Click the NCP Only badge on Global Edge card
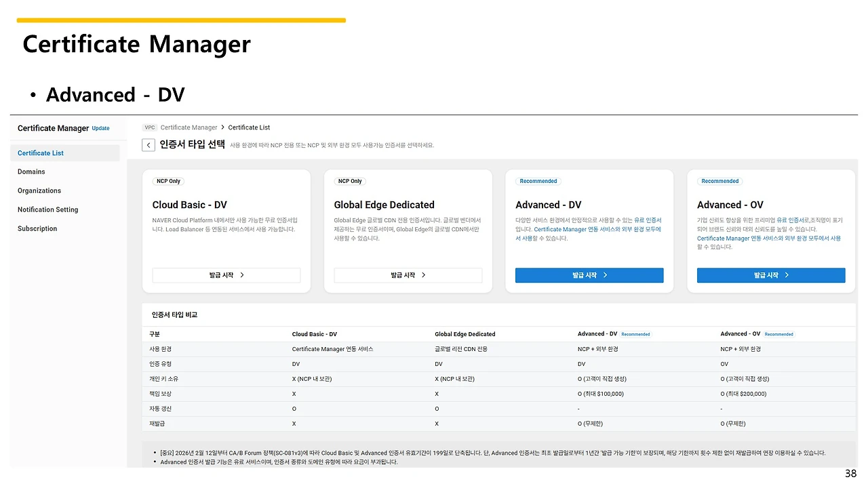The width and height of the screenshot is (868, 488). pos(350,181)
